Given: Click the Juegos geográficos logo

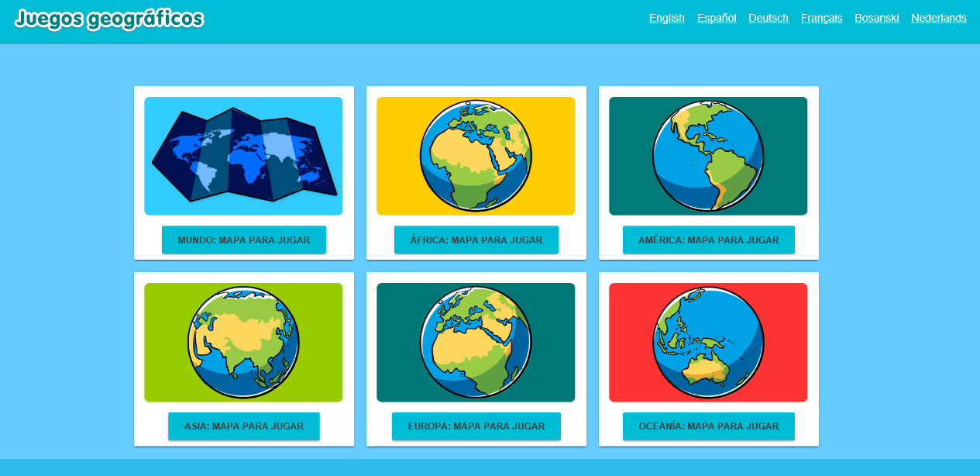Looking at the screenshot, I should (x=108, y=20).
